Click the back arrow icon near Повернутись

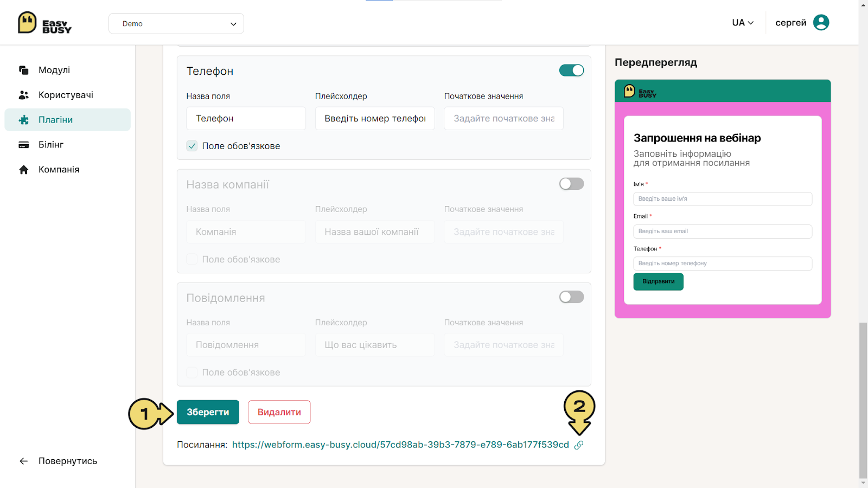pos(23,461)
